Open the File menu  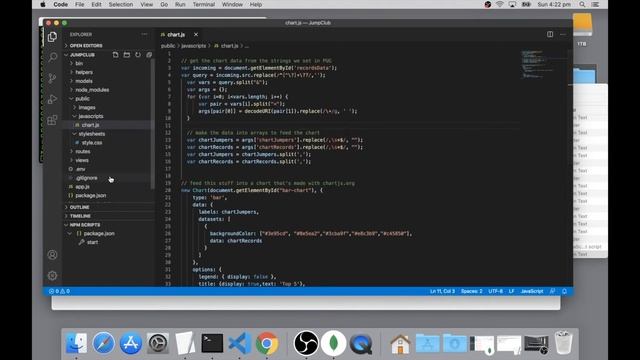pyautogui.click(x=80, y=4)
